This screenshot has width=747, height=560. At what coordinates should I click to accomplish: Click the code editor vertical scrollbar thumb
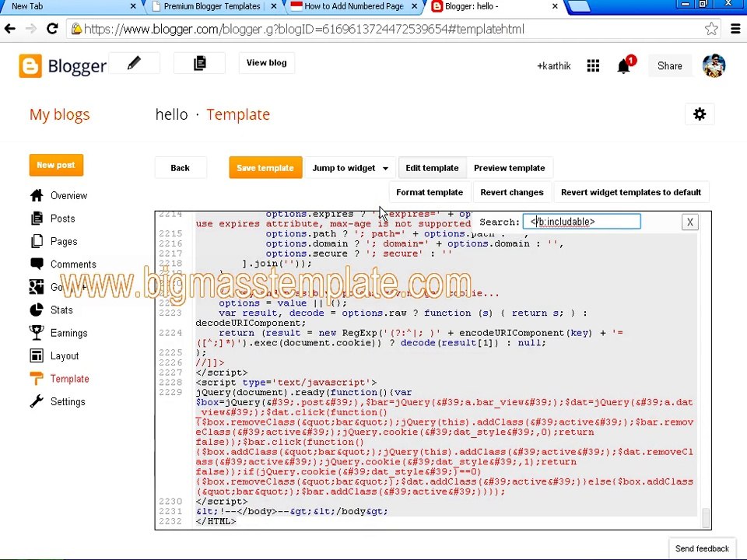706,517
